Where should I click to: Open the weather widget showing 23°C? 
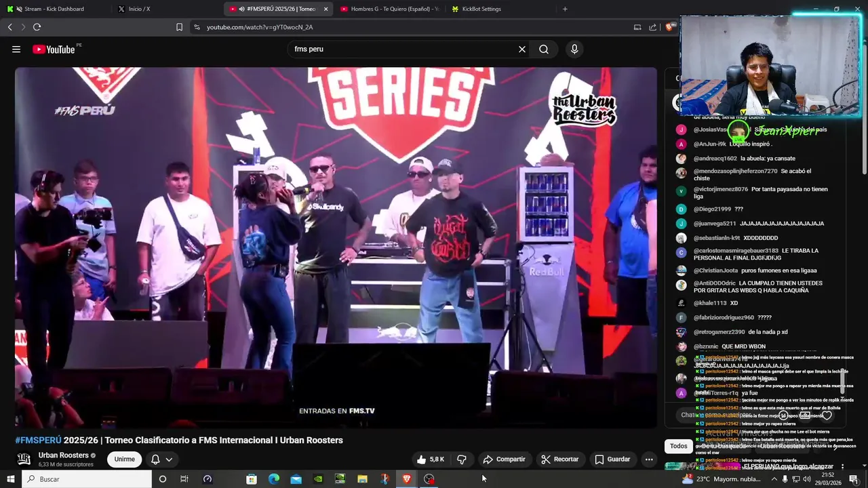coord(722,479)
